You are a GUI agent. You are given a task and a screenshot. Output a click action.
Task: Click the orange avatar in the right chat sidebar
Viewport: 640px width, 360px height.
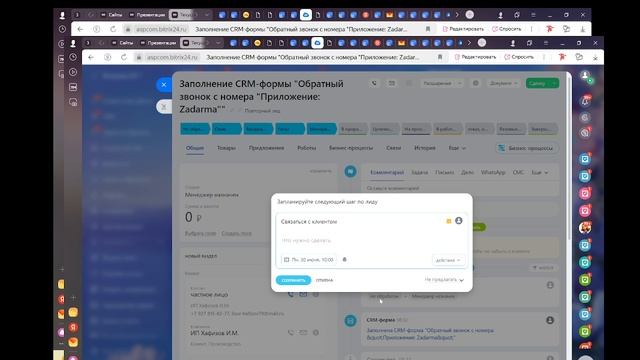point(585,228)
